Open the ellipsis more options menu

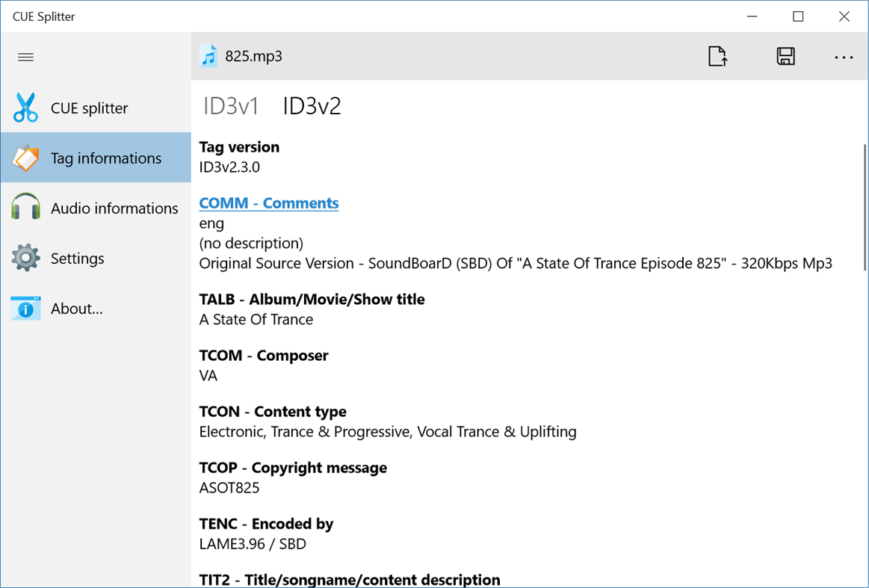pos(843,57)
